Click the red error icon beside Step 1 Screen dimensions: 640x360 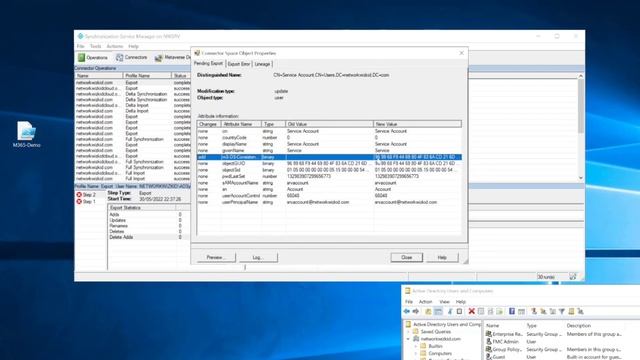79,201
